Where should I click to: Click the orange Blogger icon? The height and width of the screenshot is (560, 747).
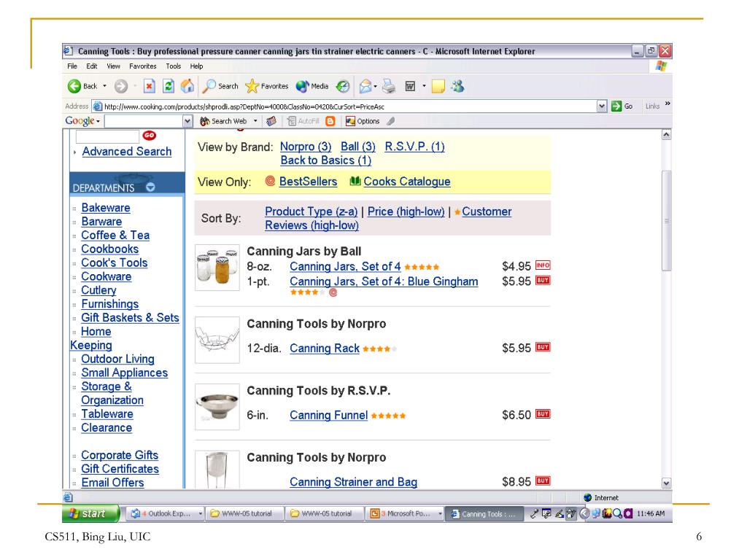330,122
